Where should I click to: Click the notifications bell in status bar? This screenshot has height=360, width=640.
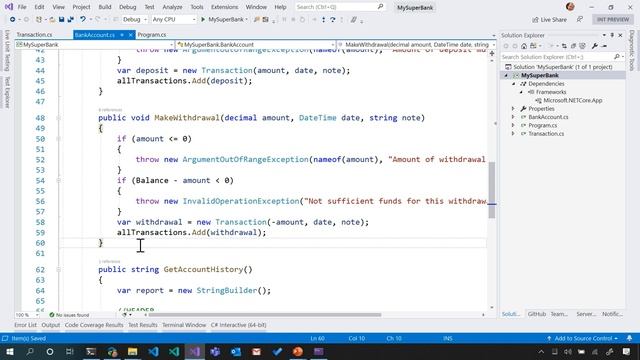point(629,338)
